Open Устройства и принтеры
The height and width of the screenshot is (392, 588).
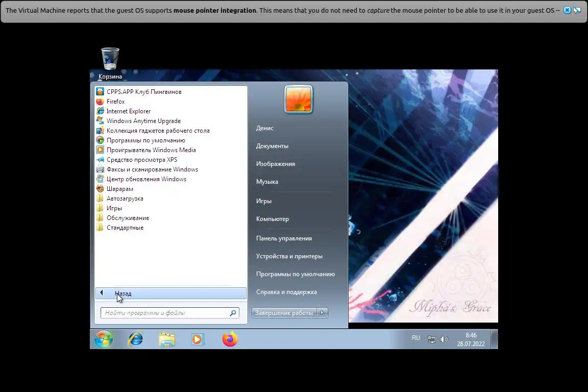pos(289,256)
